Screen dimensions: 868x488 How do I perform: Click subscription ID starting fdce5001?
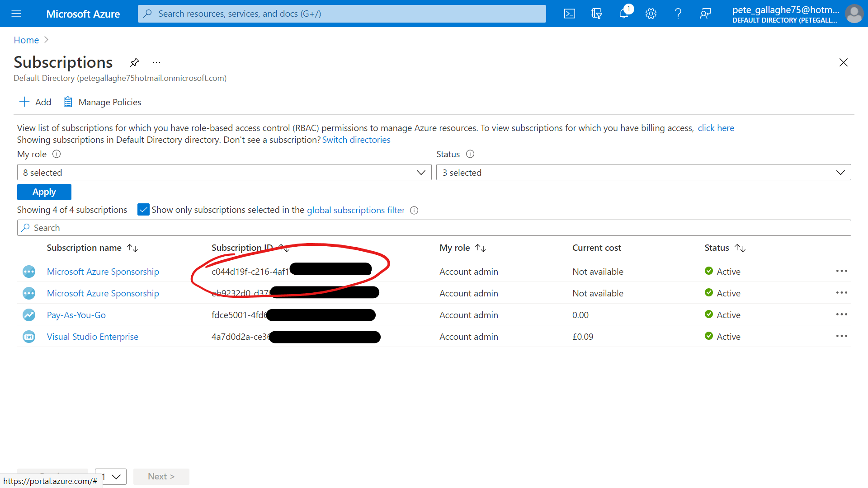240,315
